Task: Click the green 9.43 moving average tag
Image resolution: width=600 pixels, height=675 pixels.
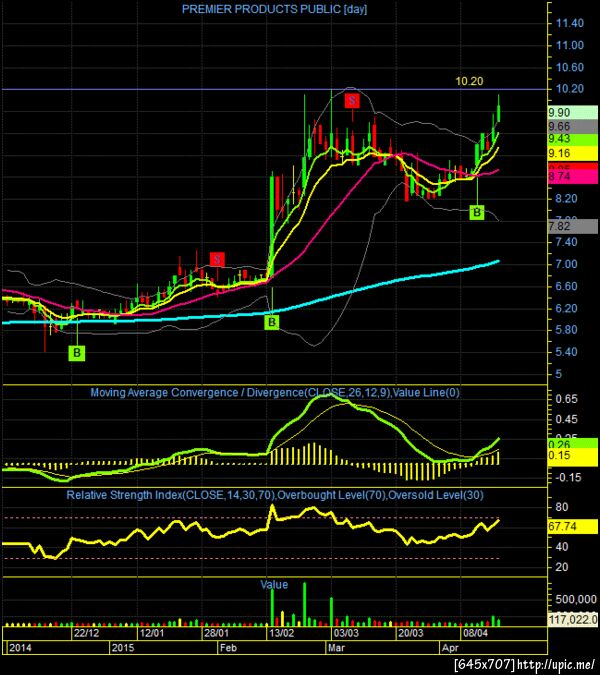Action: pyautogui.click(x=572, y=139)
